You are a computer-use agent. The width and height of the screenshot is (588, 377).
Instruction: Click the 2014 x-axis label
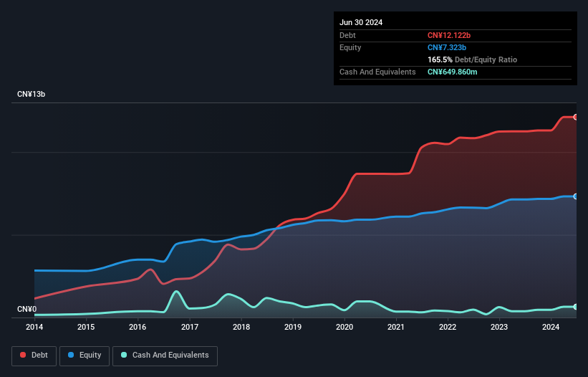pos(34,327)
